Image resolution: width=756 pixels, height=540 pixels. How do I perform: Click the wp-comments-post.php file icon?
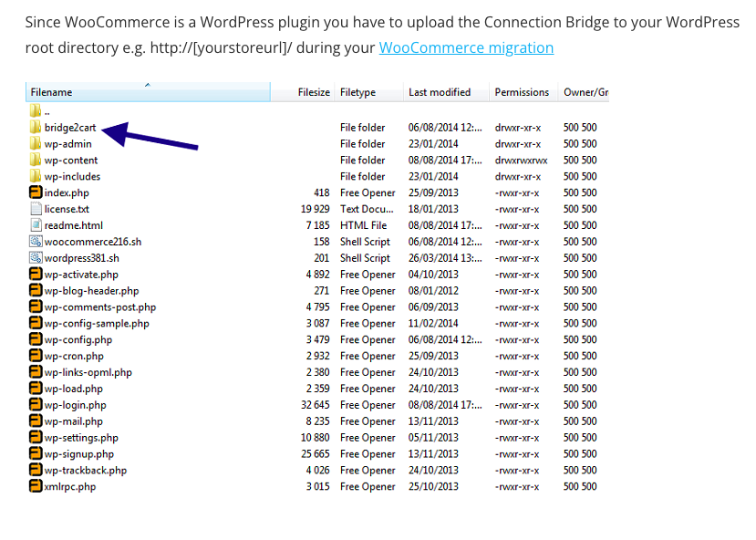tap(36, 306)
